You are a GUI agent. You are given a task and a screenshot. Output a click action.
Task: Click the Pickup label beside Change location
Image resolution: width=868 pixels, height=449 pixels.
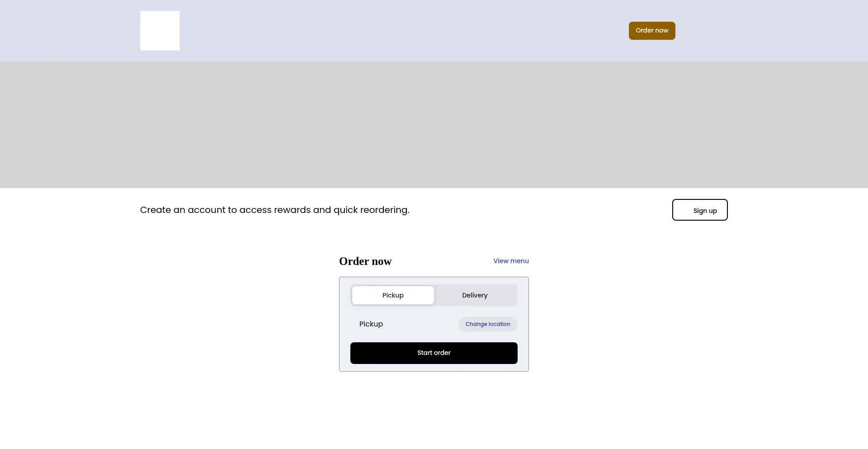tap(371, 324)
